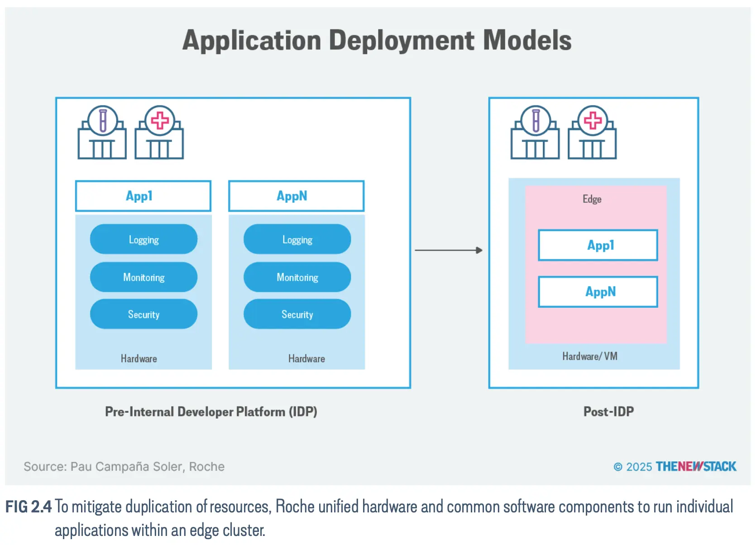Click the Application Deployment Models title
756x545 pixels.
point(377,40)
